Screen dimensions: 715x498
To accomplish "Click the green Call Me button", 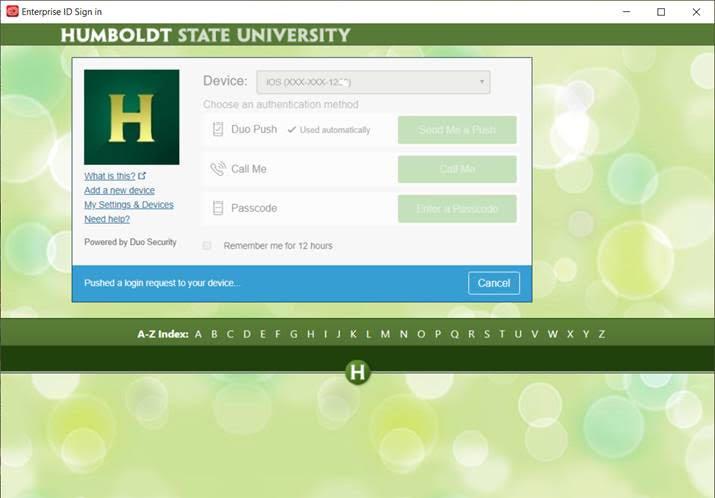I will pyautogui.click(x=457, y=169).
